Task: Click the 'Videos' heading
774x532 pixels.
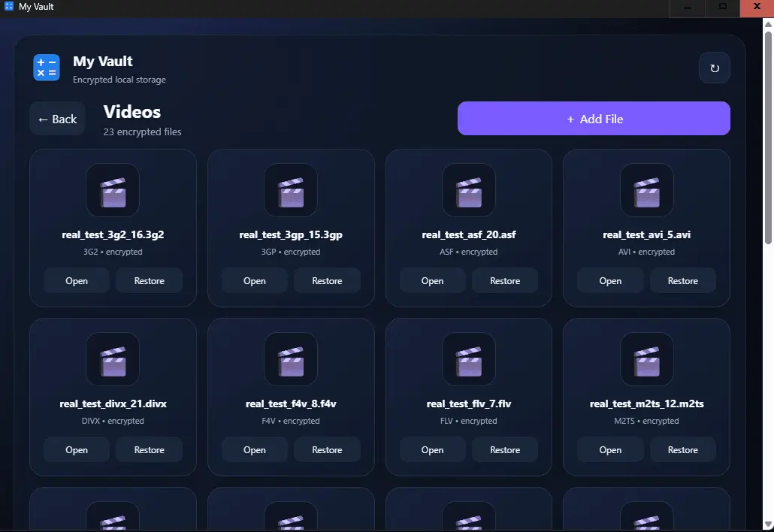Action: click(132, 112)
